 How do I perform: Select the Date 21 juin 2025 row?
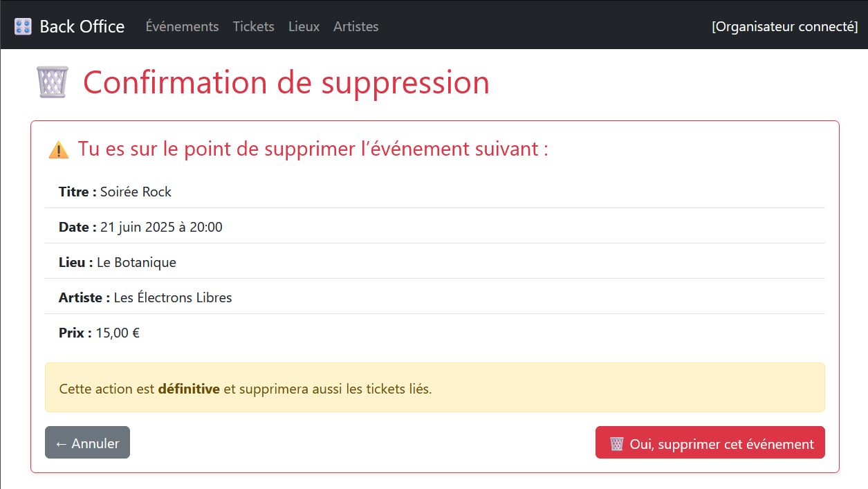click(434, 227)
